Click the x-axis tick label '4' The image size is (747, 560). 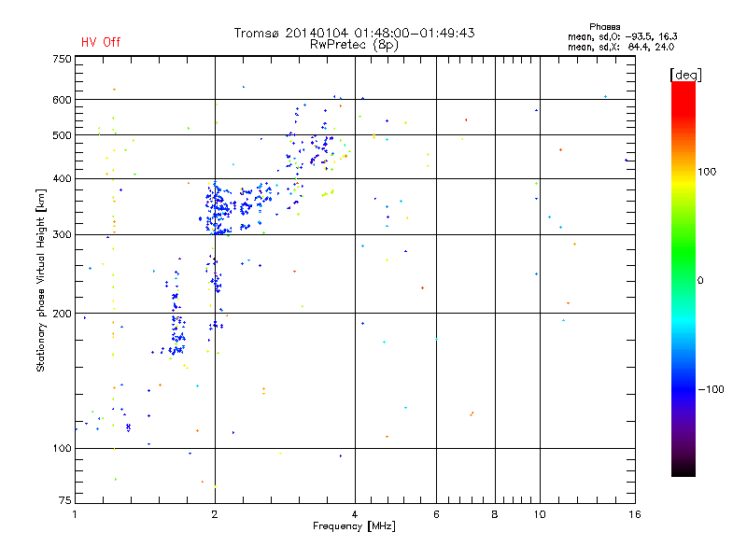[355, 514]
